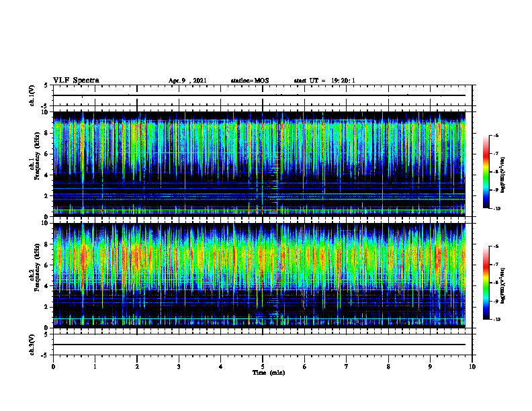
Task: Click the "8" kHz tick on ch.1 spectrogram
Action: [x=47, y=133]
